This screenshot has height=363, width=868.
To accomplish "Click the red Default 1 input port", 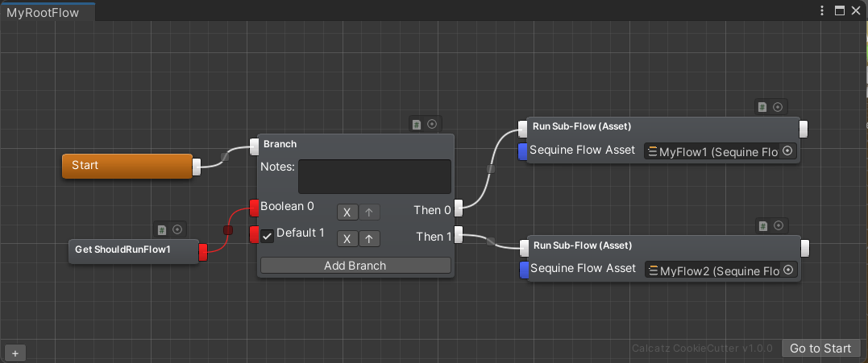I will (254, 234).
